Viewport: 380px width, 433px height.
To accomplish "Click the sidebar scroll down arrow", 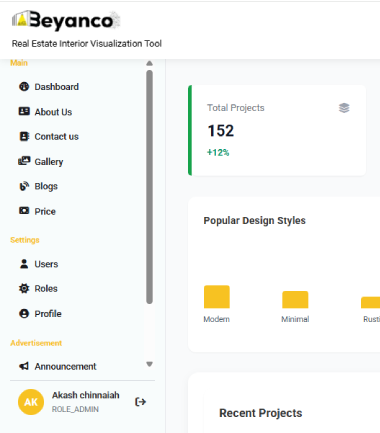I will click(149, 364).
